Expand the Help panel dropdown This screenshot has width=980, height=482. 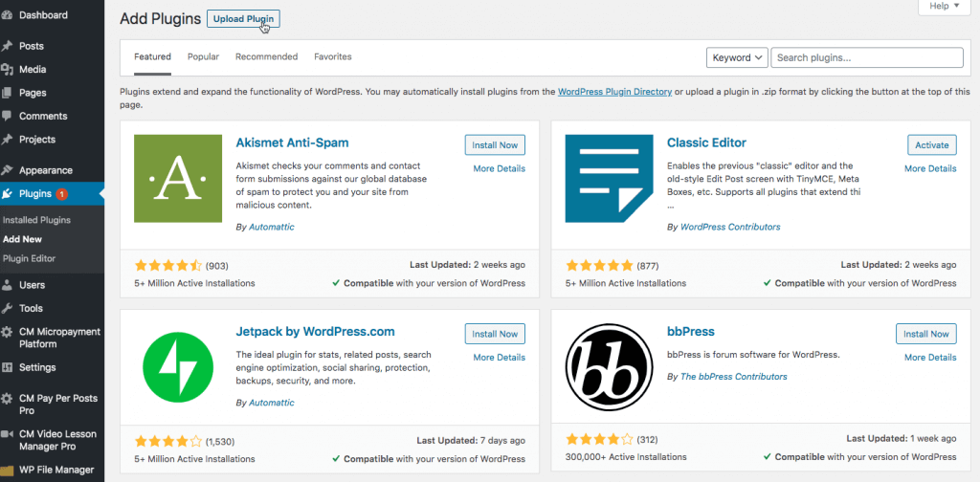[x=944, y=6]
